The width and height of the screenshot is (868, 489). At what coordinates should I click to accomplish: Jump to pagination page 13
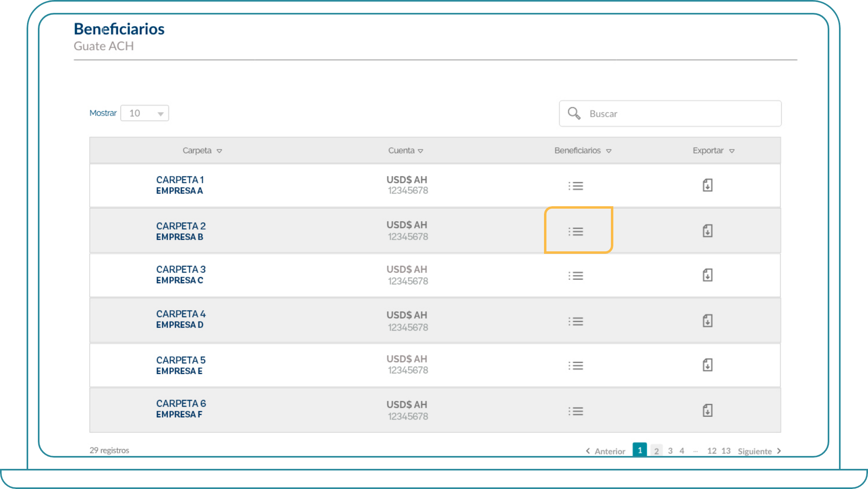[x=726, y=451]
